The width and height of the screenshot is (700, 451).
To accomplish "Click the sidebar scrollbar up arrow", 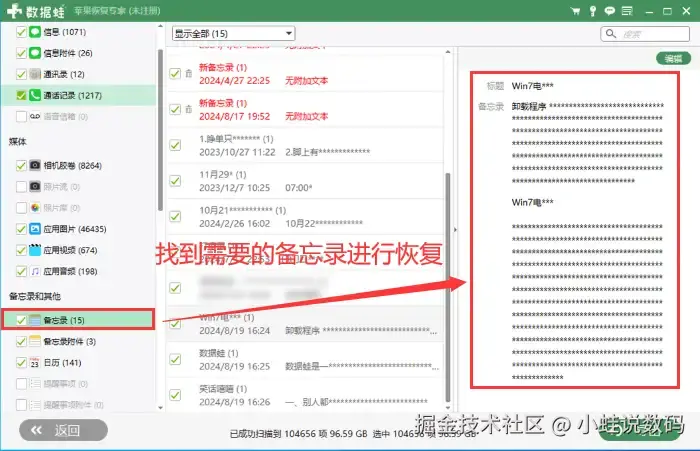I will 161,26.
